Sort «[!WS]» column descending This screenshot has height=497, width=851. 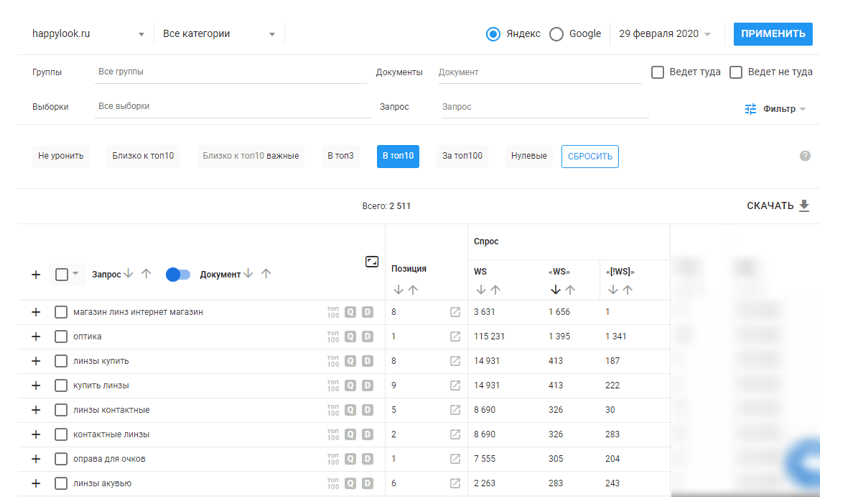pos(613,290)
